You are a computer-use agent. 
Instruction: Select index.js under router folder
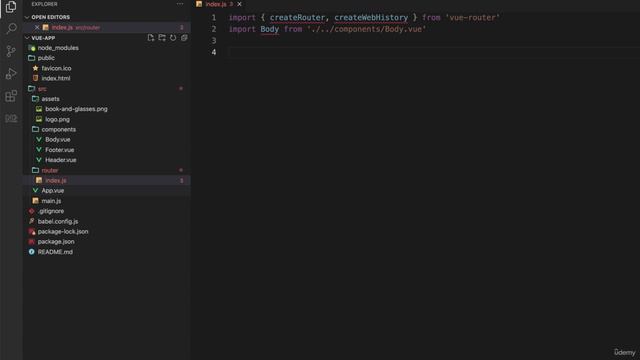coord(107,180)
